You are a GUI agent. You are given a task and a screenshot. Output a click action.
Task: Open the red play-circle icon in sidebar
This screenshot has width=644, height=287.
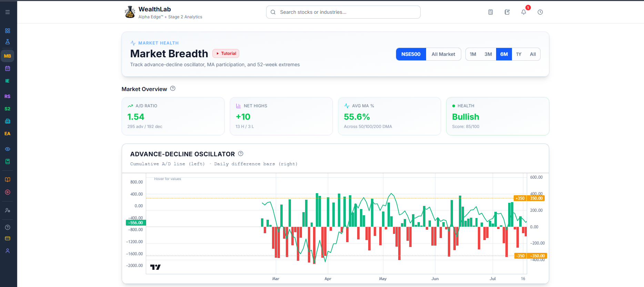(x=8, y=192)
